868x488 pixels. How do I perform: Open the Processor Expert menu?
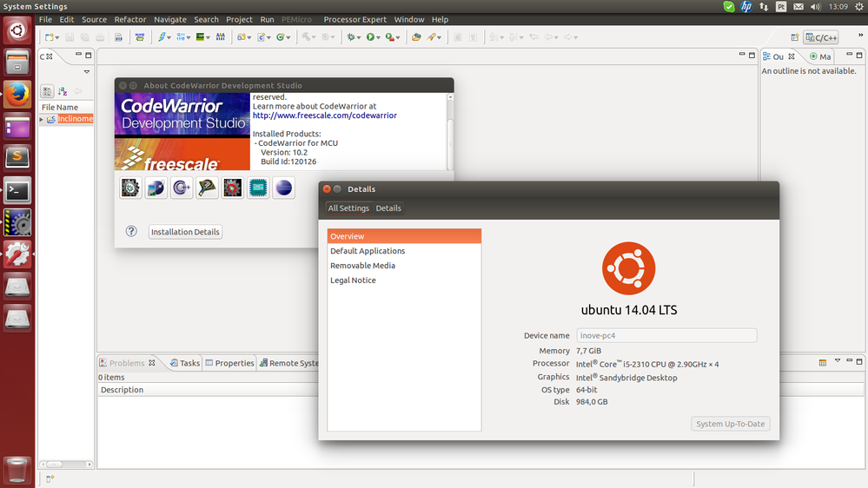[354, 19]
